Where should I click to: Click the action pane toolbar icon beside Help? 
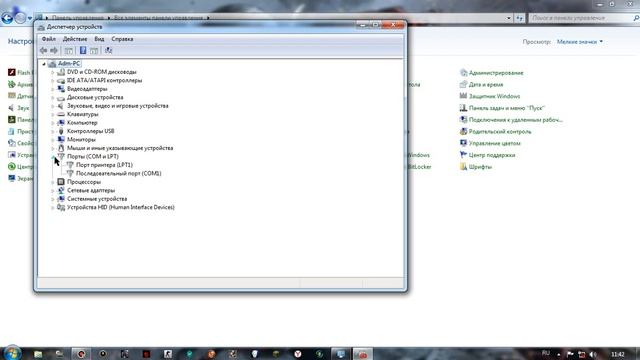(94, 51)
